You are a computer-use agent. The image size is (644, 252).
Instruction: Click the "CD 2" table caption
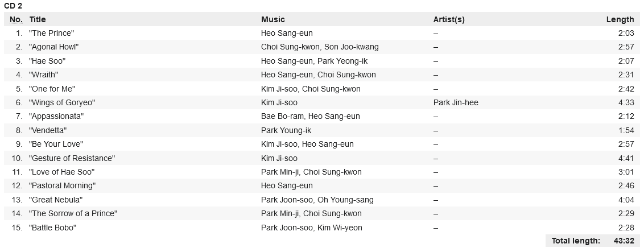tap(13, 6)
